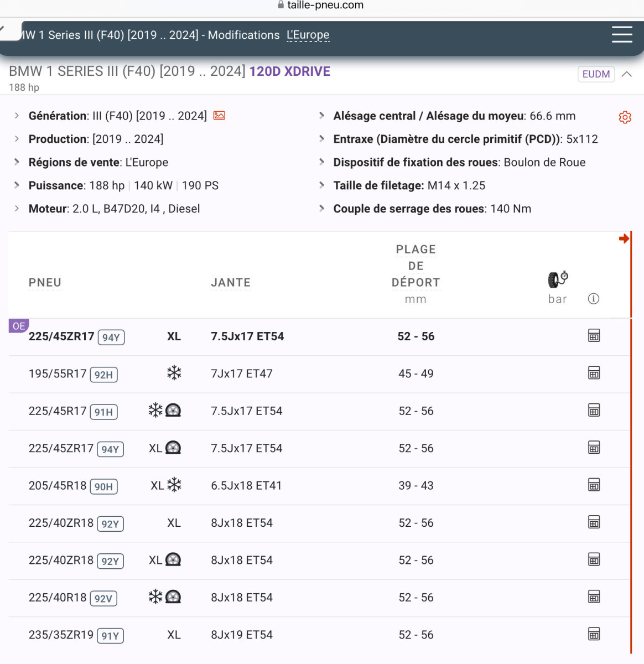The image size is (644, 664).
Task: Collapse the 120D XDRIVE section chevron
Action: pyautogui.click(x=627, y=74)
